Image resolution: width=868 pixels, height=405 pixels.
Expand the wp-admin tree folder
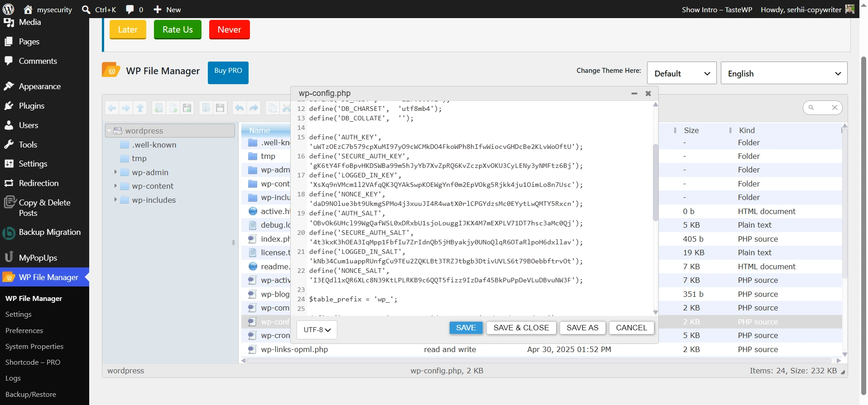tap(115, 172)
